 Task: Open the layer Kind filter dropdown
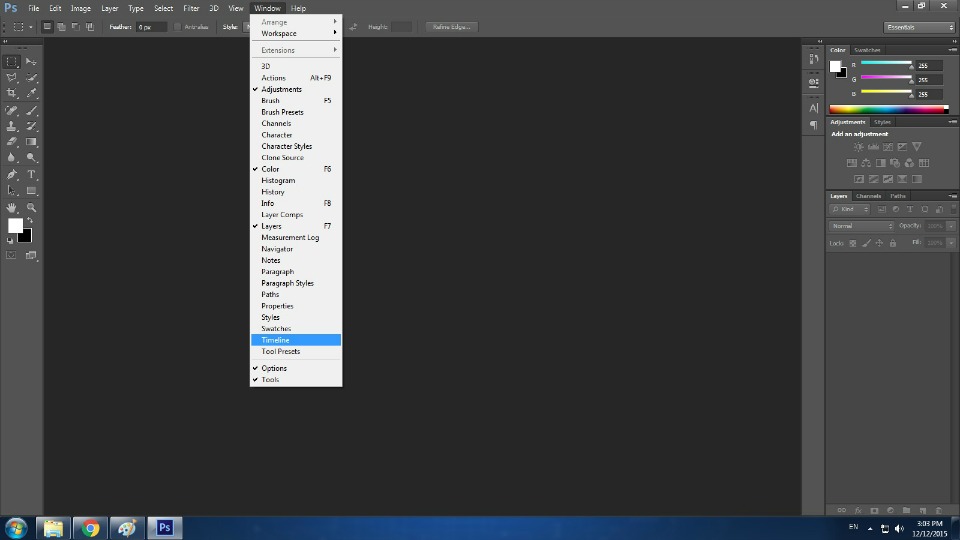pos(849,209)
